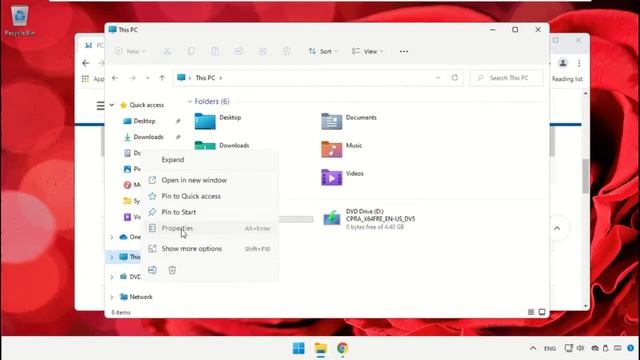Open the Windows Start button
Viewport: 640px width, 360px height.
(x=299, y=348)
